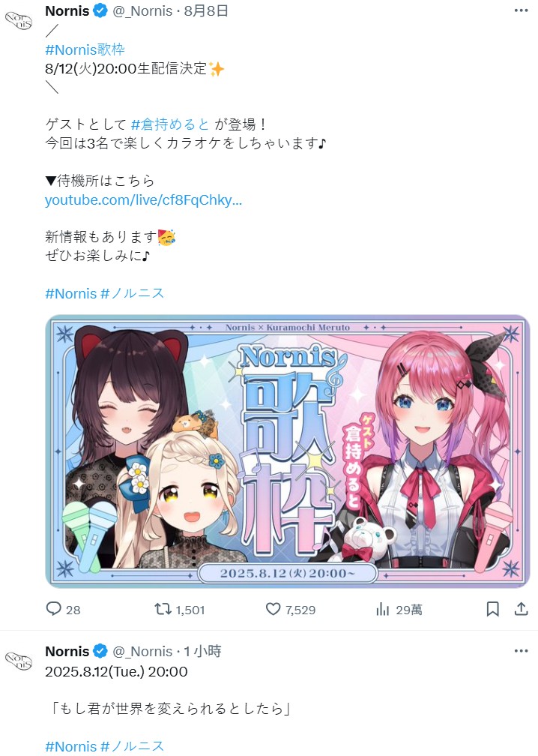Open #Nornis hashtag below 新情報 text
Image resolution: width=538 pixels, height=756 pixels.
click(71, 293)
